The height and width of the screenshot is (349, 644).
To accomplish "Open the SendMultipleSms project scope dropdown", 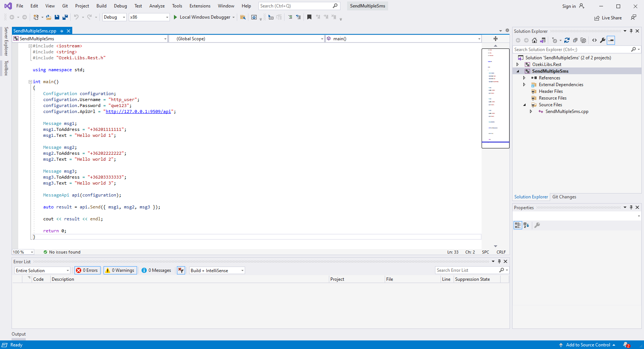I will click(90, 39).
